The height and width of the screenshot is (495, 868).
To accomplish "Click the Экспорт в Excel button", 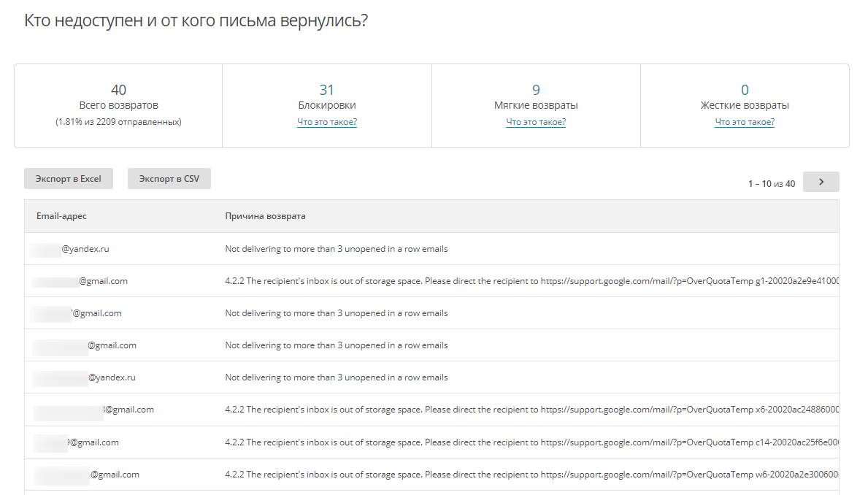I will pos(69,179).
